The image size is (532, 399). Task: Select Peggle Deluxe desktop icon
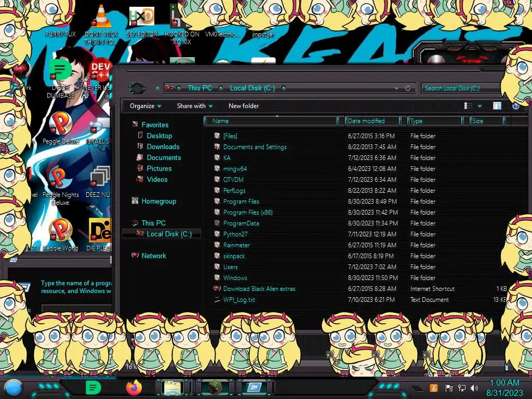60,128
